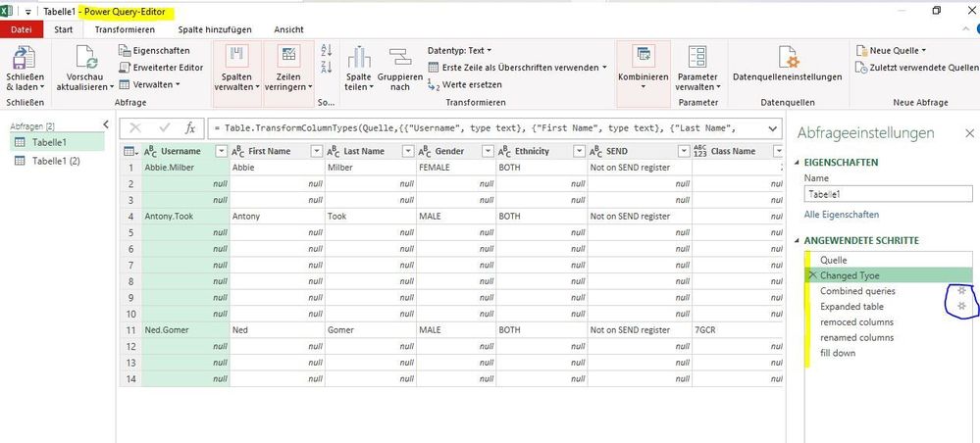Click Gruppieren nach icon
Viewport: 980px width, 443px height.
tap(400, 58)
